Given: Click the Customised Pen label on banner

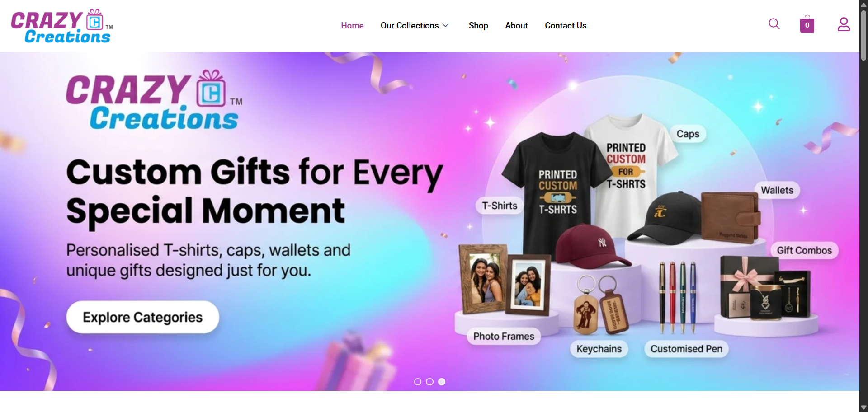Looking at the screenshot, I should [x=686, y=349].
